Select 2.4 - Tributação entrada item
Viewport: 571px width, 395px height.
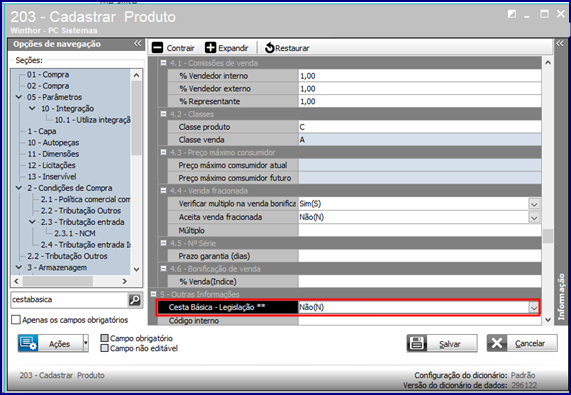click(x=85, y=245)
